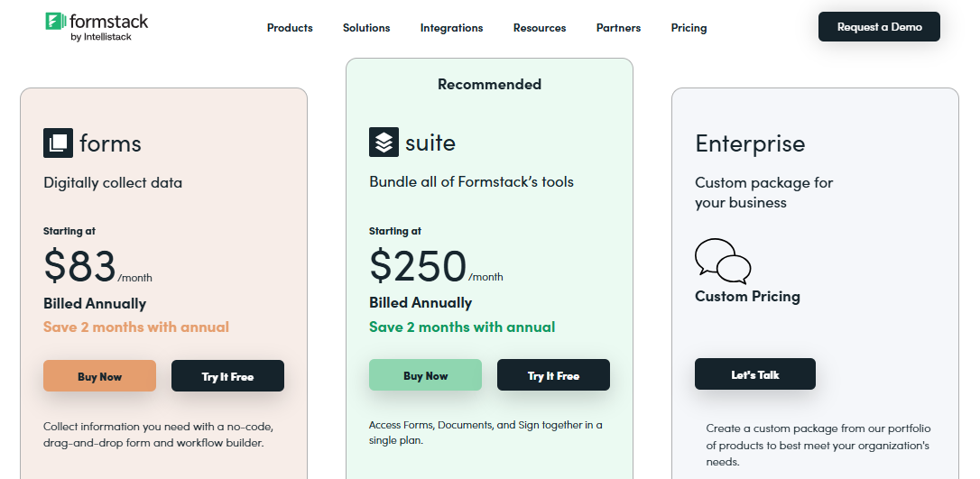This screenshot has height=479, width=980.
Task: Expand the Partners menu
Action: tap(618, 28)
